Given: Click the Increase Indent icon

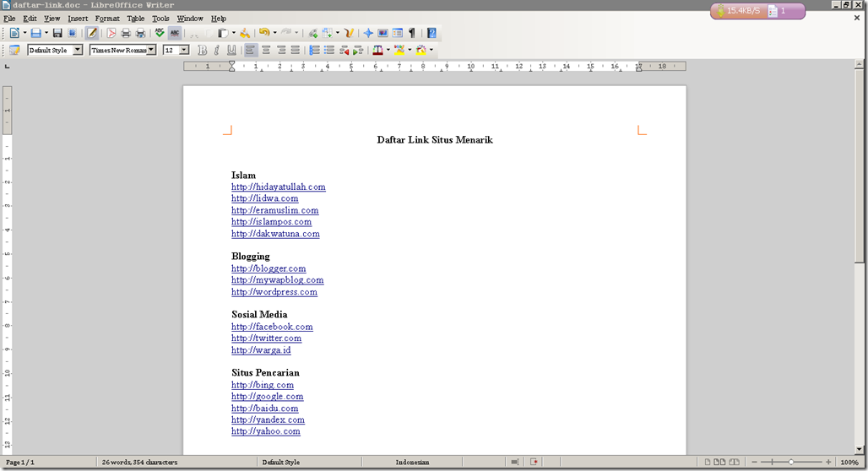Looking at the screenshot, I should click(x=358, y=51).
